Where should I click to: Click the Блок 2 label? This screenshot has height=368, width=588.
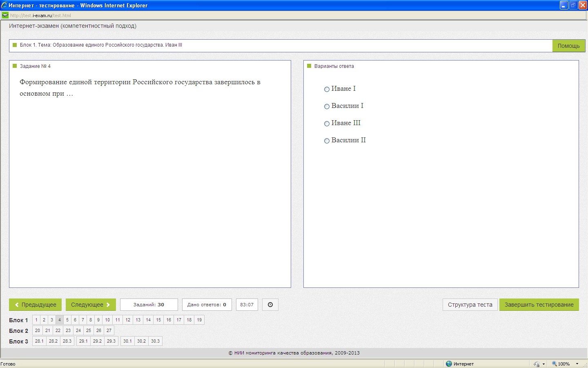tap(18, 331)
